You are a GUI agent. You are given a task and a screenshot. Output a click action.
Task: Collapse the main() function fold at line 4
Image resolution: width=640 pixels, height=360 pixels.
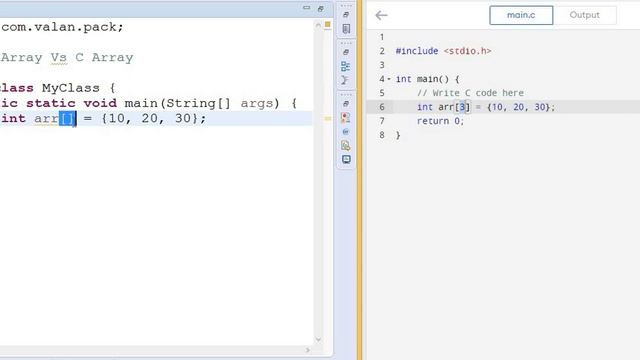click(x=389, y=79)
